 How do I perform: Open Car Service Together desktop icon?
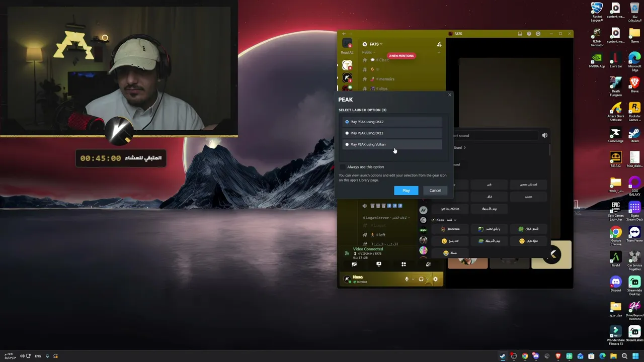point(634,261)
